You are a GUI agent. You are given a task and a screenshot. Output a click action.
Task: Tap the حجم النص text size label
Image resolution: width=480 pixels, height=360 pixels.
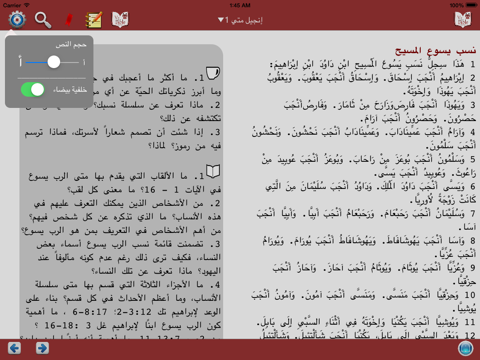click(x=71, y=45)
